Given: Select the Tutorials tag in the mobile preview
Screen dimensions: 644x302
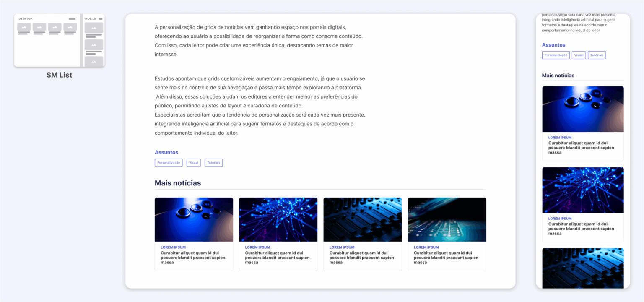Looking at the screenshot, I should coord(597,55).
